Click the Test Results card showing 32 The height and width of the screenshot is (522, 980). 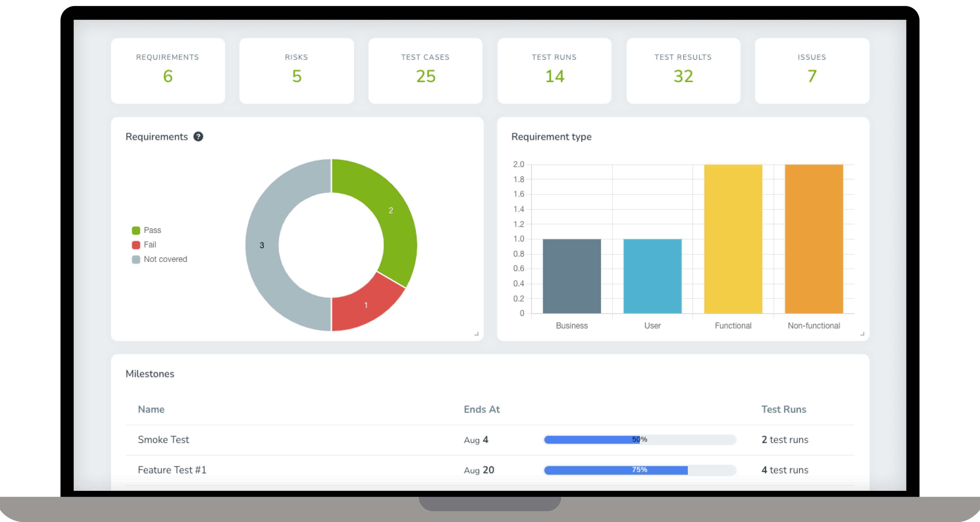(683, 71)
